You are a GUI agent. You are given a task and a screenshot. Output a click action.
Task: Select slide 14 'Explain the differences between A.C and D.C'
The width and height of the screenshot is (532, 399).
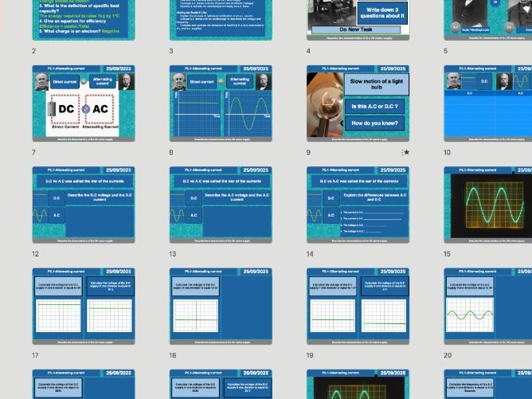[358, 205]
